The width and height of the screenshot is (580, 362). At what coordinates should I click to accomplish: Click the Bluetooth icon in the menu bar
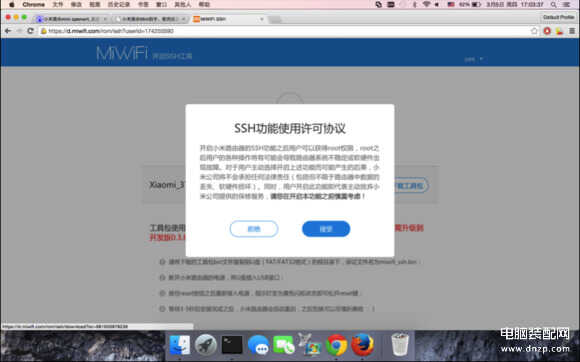(x=415, y=4)
